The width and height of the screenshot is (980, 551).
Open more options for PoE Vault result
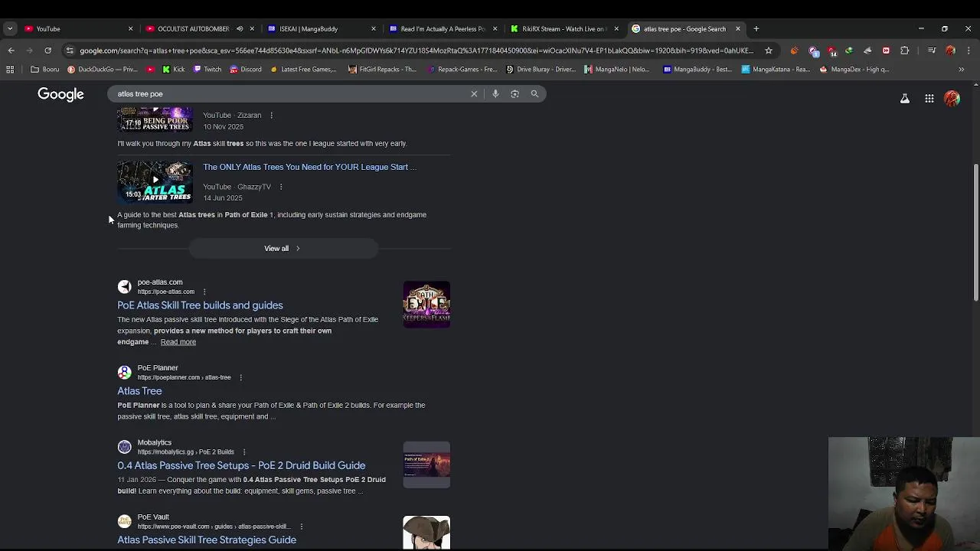coord(301,527)
